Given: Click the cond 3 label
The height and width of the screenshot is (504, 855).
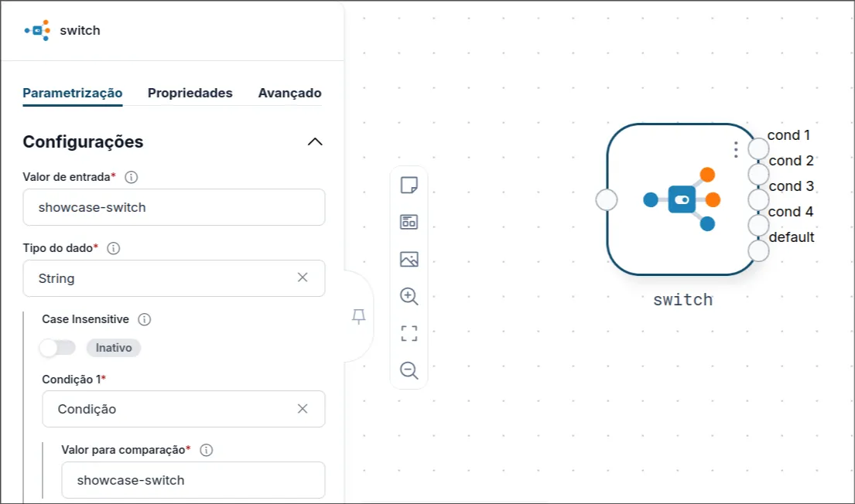Looking at the screenshot, I should click(x=792, y=186).
